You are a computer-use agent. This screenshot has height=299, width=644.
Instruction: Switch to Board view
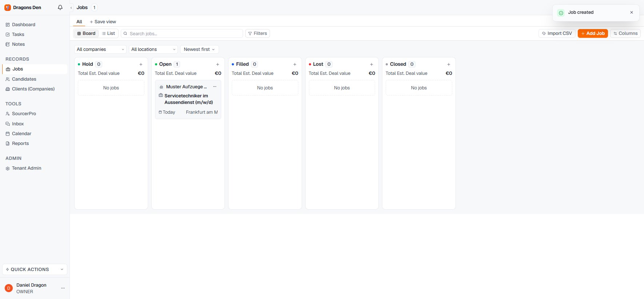[x=86, y=33]
